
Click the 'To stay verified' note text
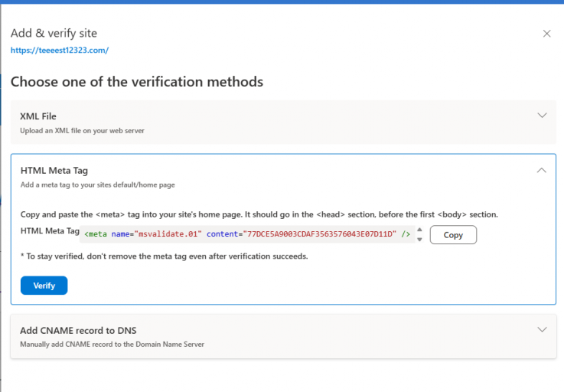coord(165,256)
